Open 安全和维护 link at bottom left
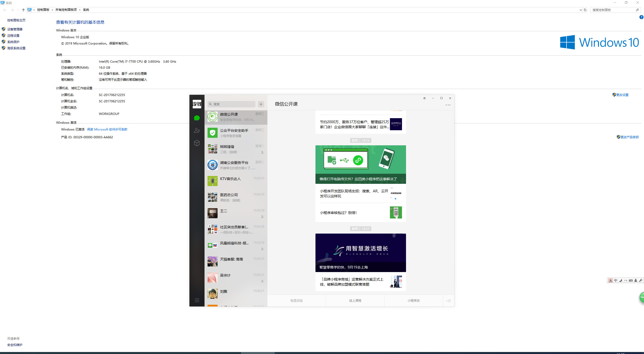Viewport: 644px width, 354px height. tap(15, 345)
